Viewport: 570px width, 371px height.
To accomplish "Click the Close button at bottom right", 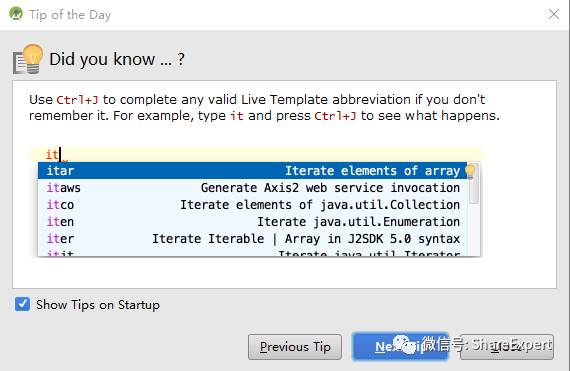I will coord(507,347).
